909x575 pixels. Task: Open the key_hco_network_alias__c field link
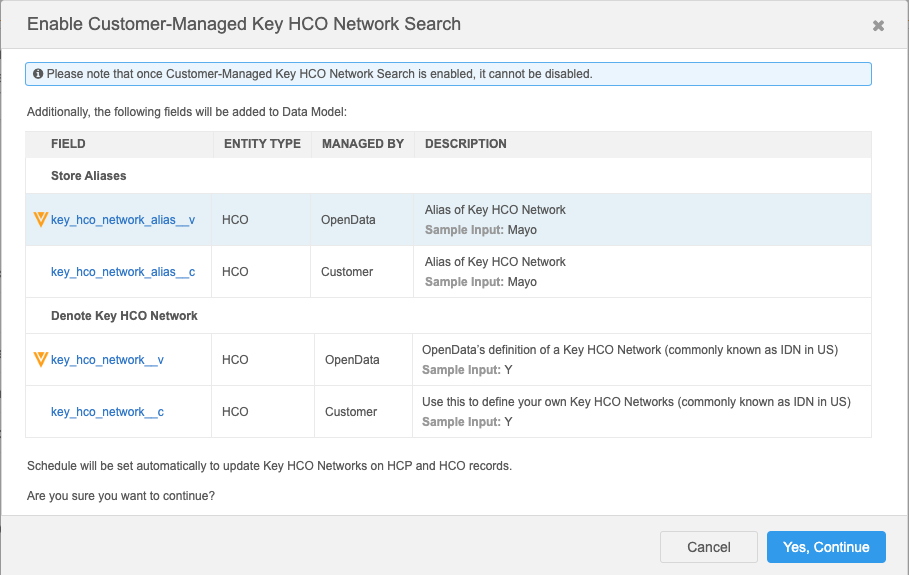123,272
